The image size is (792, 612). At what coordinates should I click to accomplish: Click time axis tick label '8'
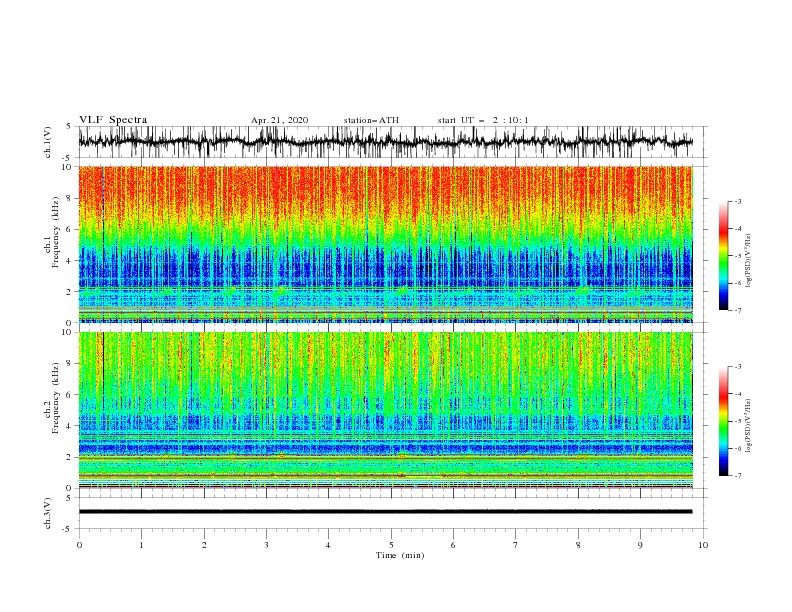click(x=578, y=545)
